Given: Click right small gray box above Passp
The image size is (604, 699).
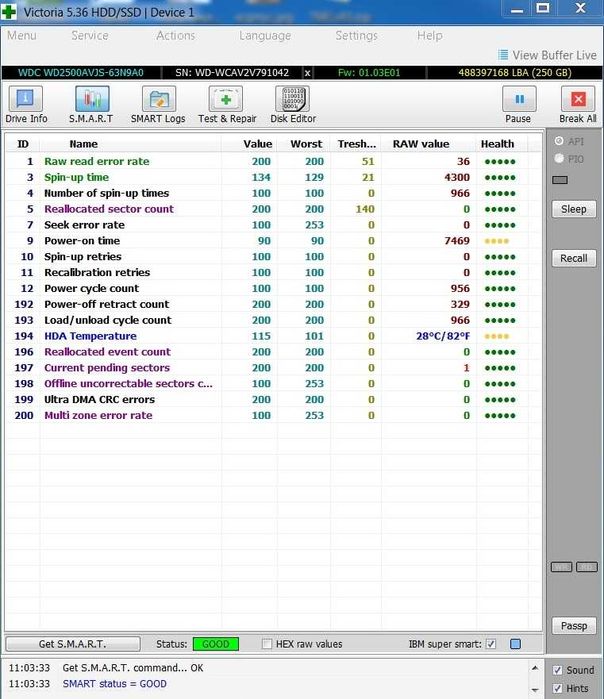Looking at the screenshot, I should point(587,567).
